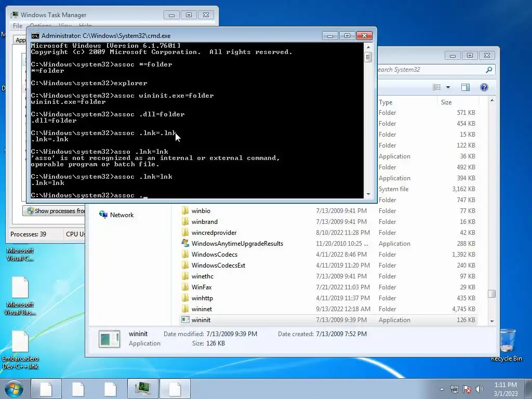Click the Microsoft Visual C... desktop shortcut
Image resolution: width=532 pixels, height=399 pixels.
click(20, 254)
